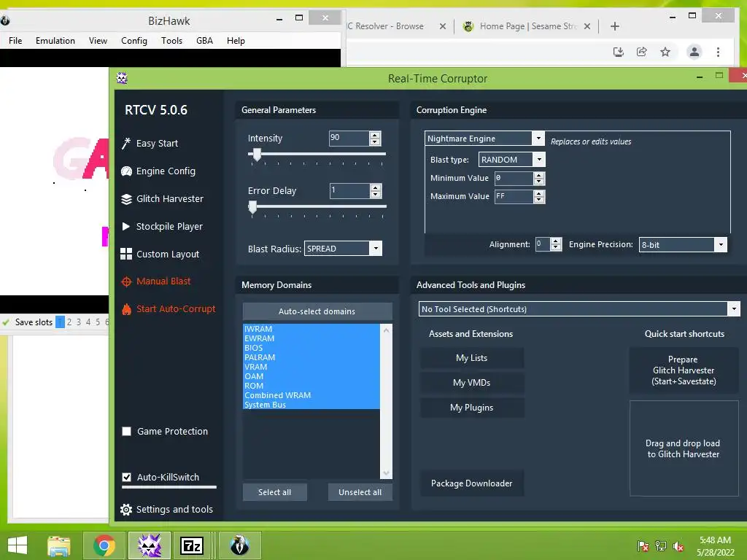Decrease Alignment spinner value
Screen dimensions: 747x560
pos(555,247)
